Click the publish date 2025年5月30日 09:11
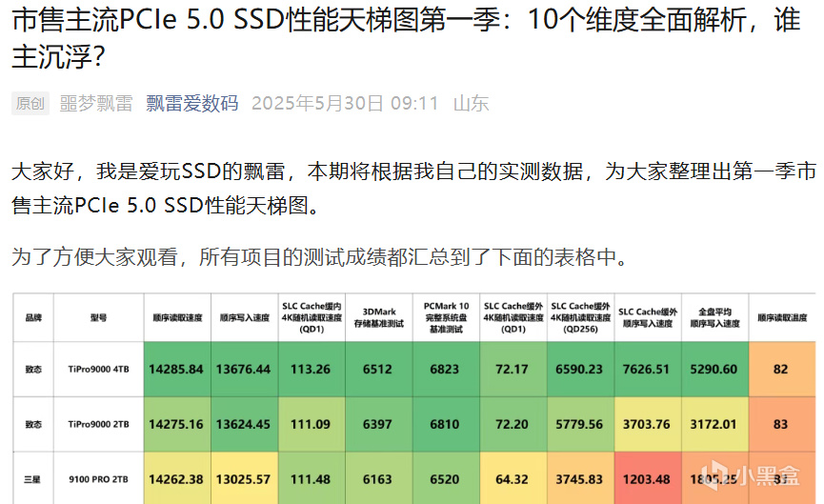824x504 pixels. (345, 103)
